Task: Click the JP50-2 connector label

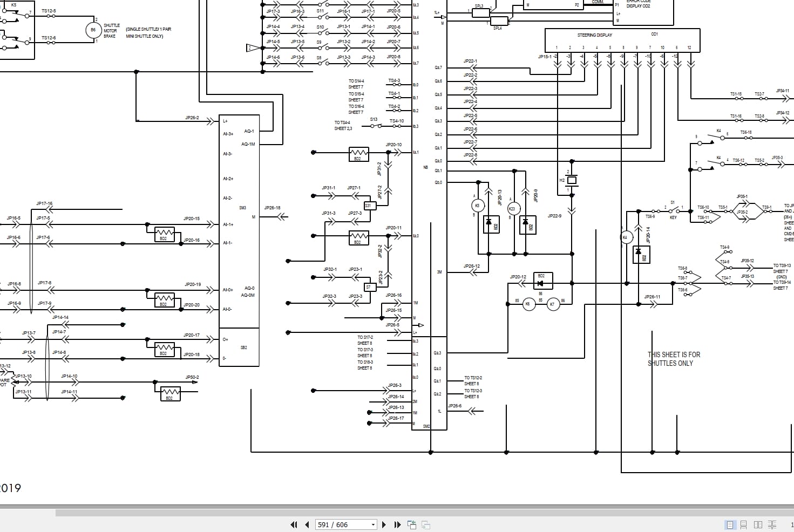Action: click(192, 377)
